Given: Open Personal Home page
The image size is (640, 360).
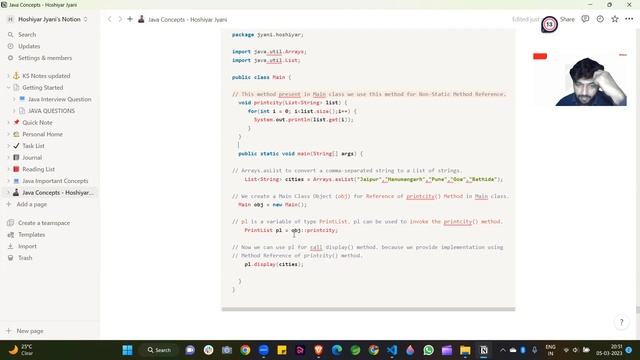Looking at the screenshot, I should (x=42, y=134).
